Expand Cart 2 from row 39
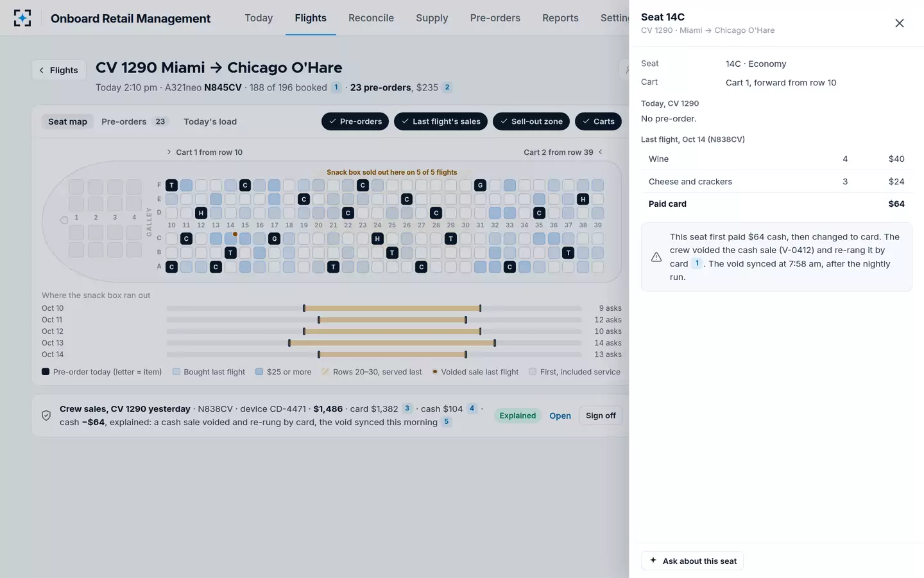Screen dimensions: 924x578 pyautogui.click(x=563, y=152)
